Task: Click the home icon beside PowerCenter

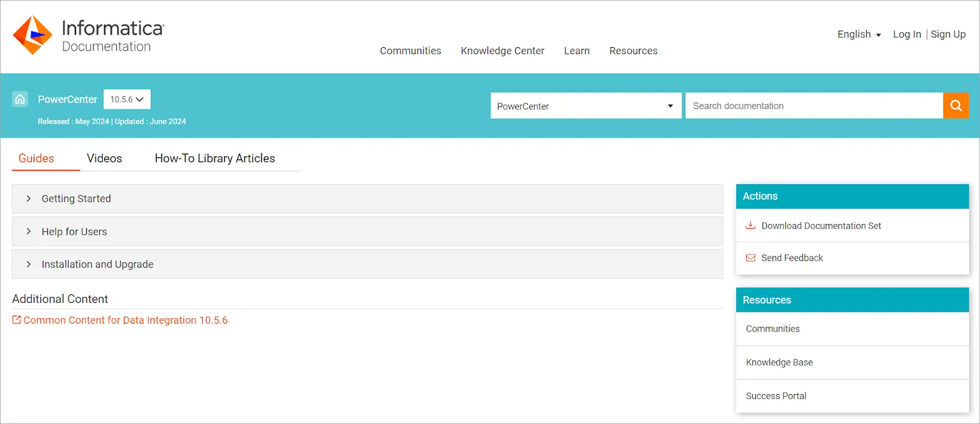Action: pyautogui.click(x=20, y=99)
